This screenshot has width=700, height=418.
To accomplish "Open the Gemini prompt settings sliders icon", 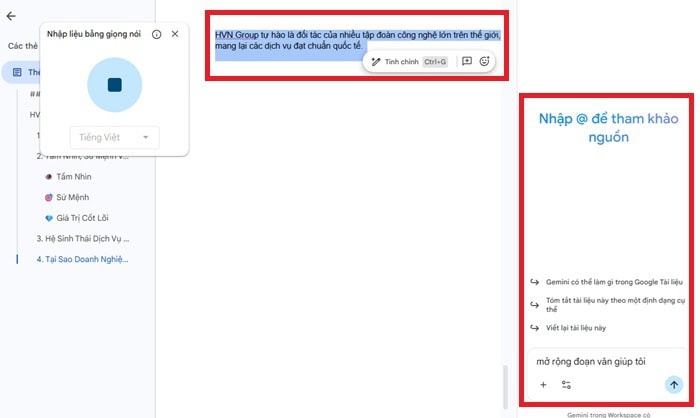I will point(566,385).
